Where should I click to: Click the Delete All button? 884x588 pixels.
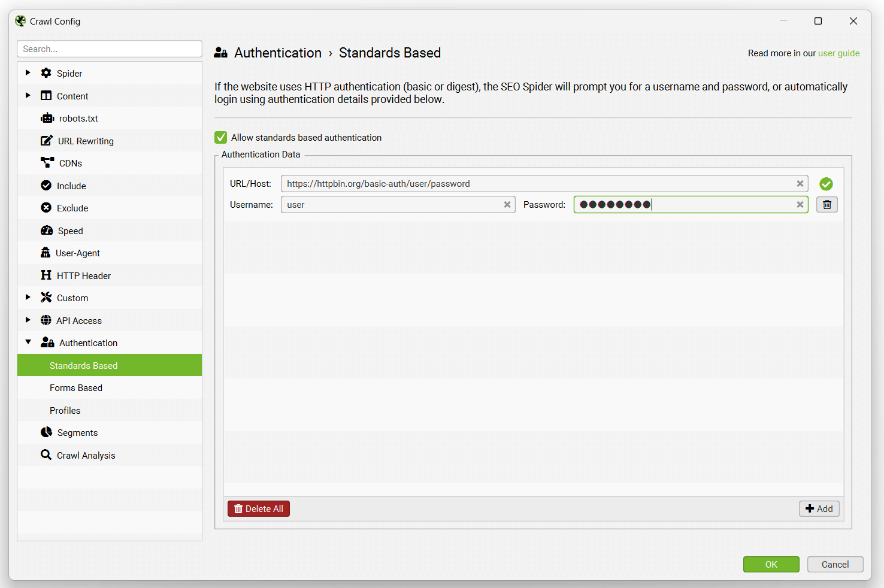click(x=258, y=508)
